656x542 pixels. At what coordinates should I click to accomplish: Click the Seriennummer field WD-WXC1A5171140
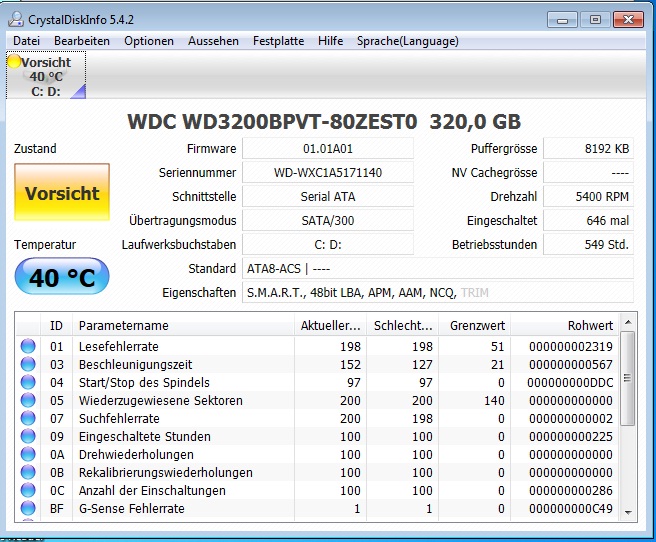[328, 172]
